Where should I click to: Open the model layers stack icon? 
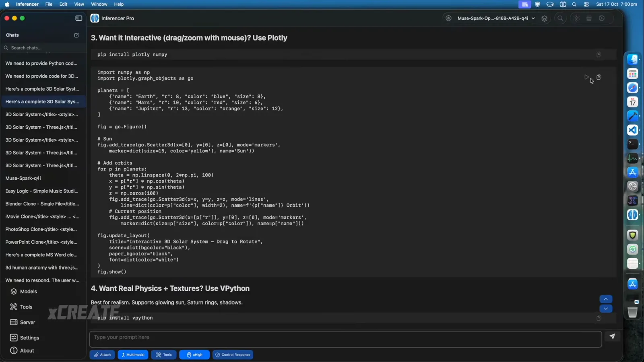click(545, 19)
